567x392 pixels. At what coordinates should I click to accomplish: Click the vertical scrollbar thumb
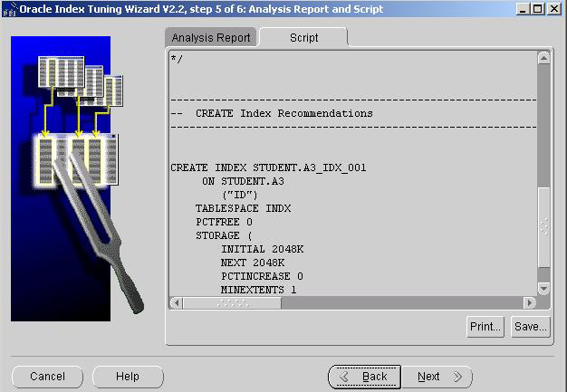[x=543, y=227]
